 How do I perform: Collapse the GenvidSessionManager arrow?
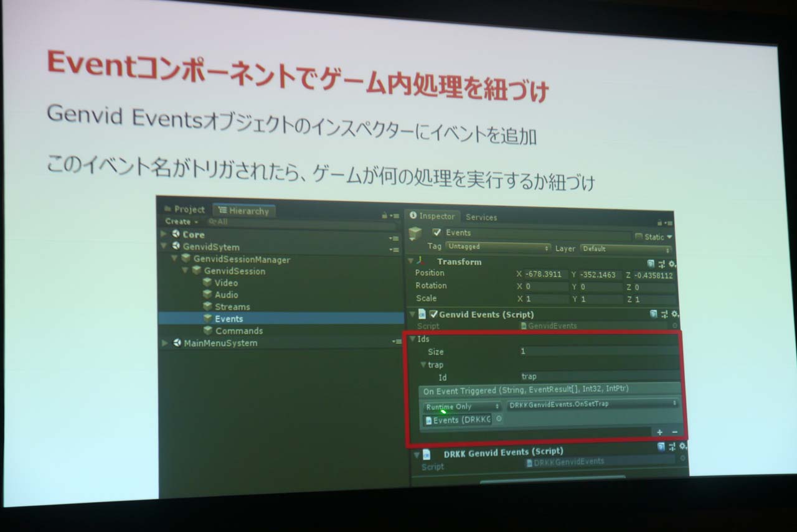pyautogui.click(x=174, y=258)
